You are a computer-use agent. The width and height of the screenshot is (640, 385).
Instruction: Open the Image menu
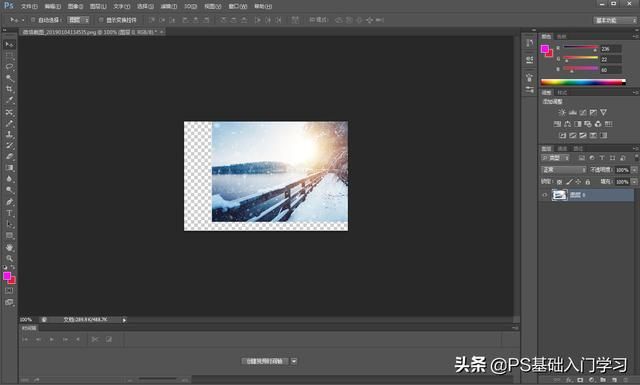[x=76, y=7]
